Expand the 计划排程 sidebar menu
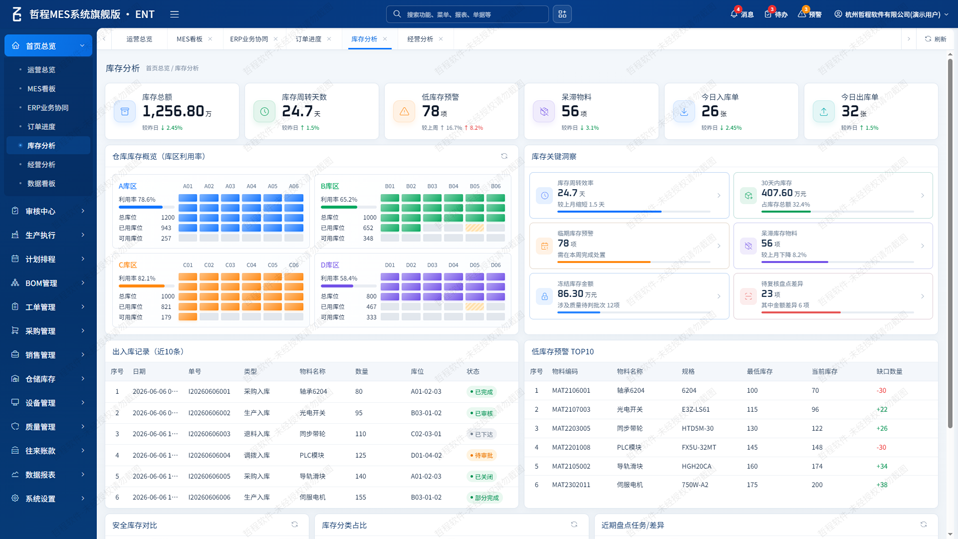Viewport: 958px width, 539px height. (x=48, y=259)
